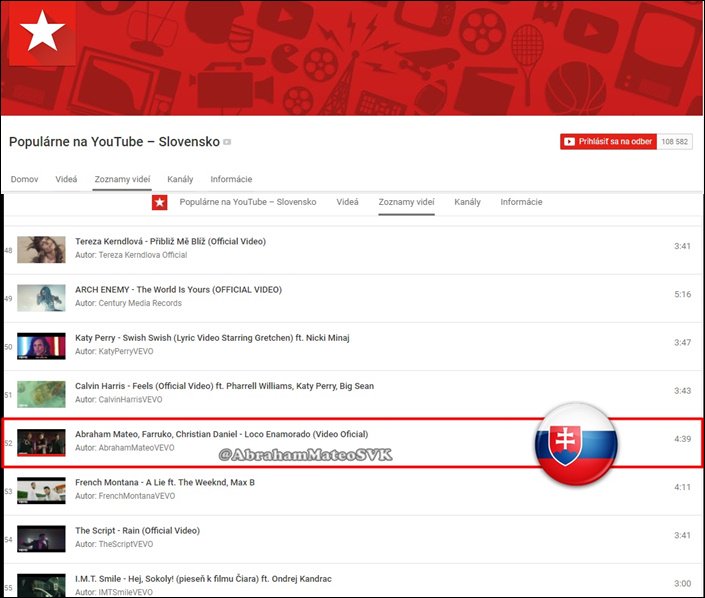The height and width of the screenshot is (598, 705).
Task: Click the 3:47 duration of Katy Perry video
Action: point(683,342)
